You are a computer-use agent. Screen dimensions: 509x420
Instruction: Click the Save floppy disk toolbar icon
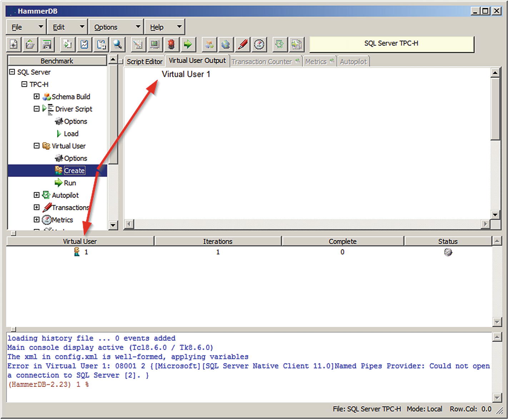[x=47, y=44]
